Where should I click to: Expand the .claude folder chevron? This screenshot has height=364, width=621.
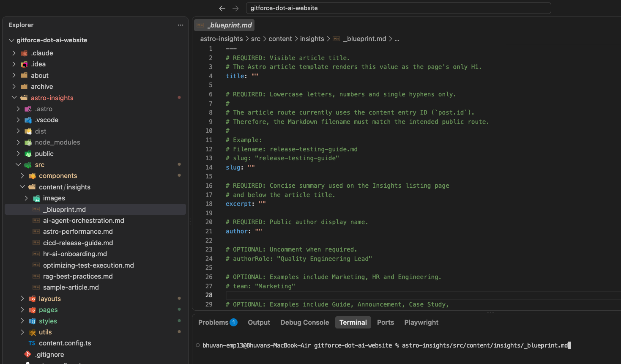[14, 53]
